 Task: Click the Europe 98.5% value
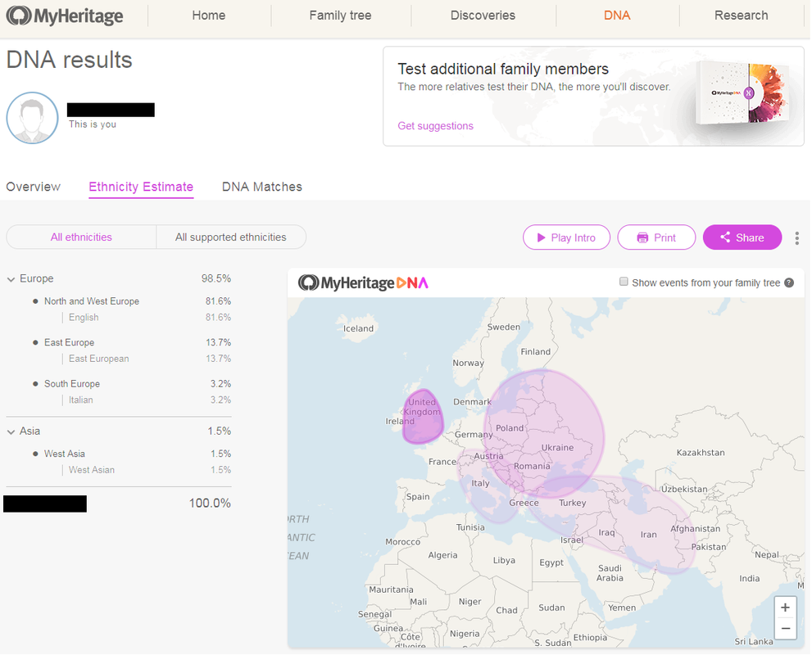(216, 278)
